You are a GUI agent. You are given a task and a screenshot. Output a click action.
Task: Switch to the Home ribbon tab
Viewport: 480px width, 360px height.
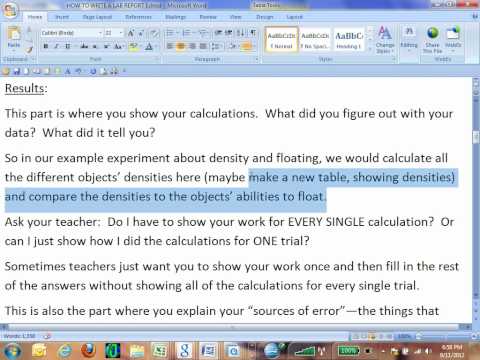(x=35, y=17)
